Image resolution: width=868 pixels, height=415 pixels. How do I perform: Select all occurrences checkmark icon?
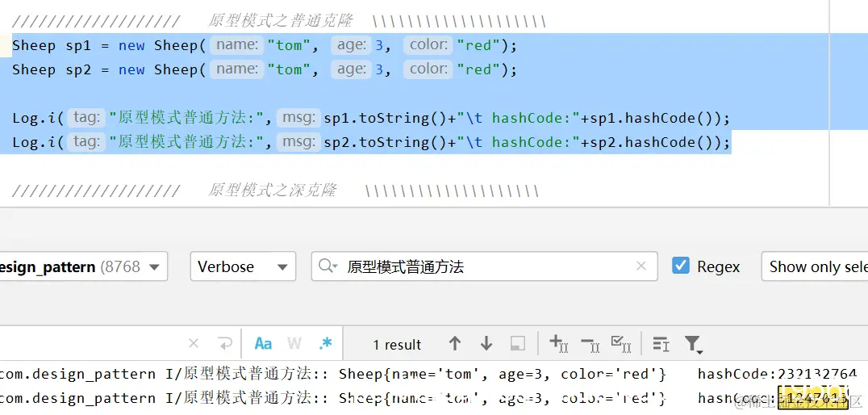620,344
